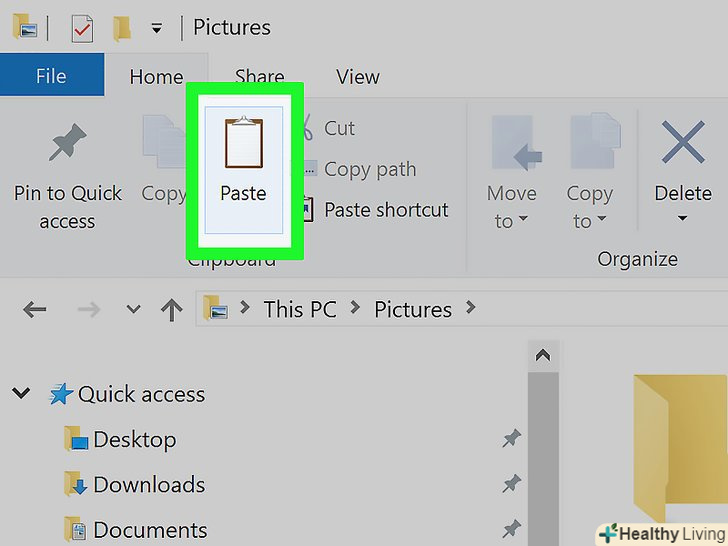Switch to the Share ribbon tab
The width and height of the screenshot is (728, 546).
260,76
